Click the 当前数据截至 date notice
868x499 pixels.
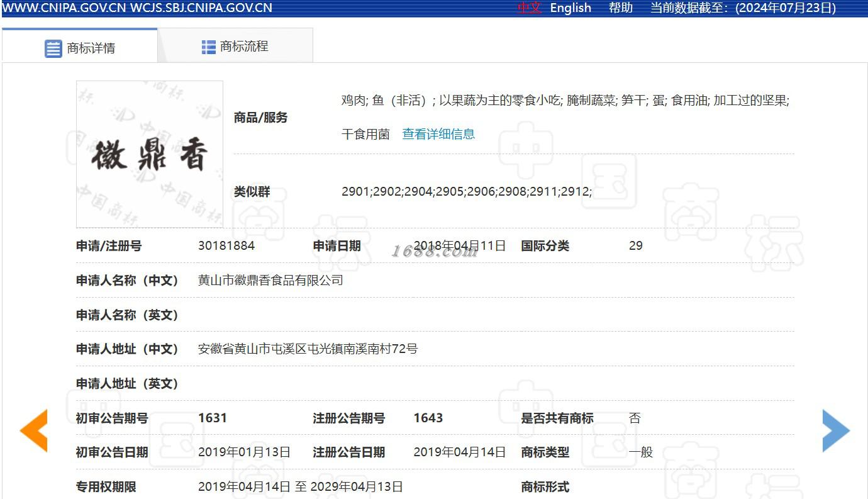click(x=743, y=8)
